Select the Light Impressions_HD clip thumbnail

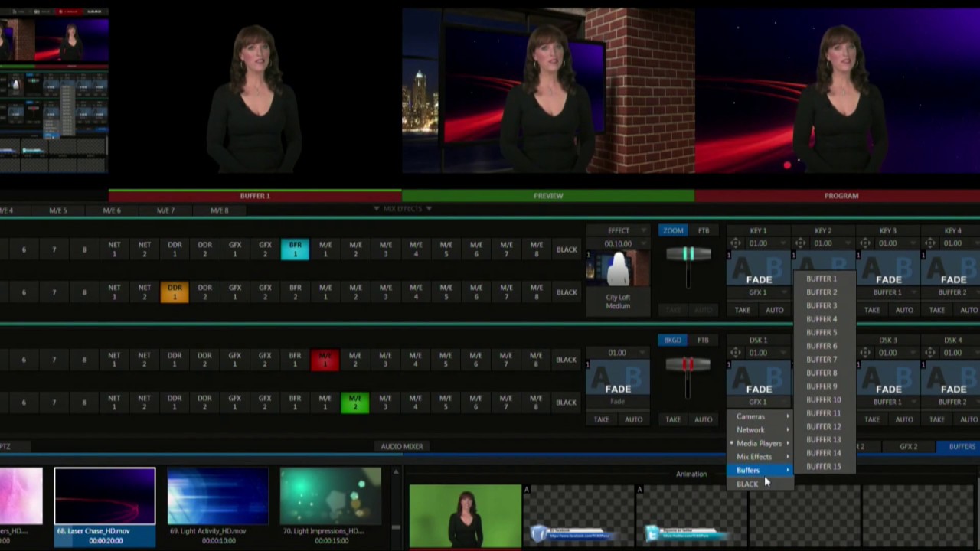click(x=330, y=496)
